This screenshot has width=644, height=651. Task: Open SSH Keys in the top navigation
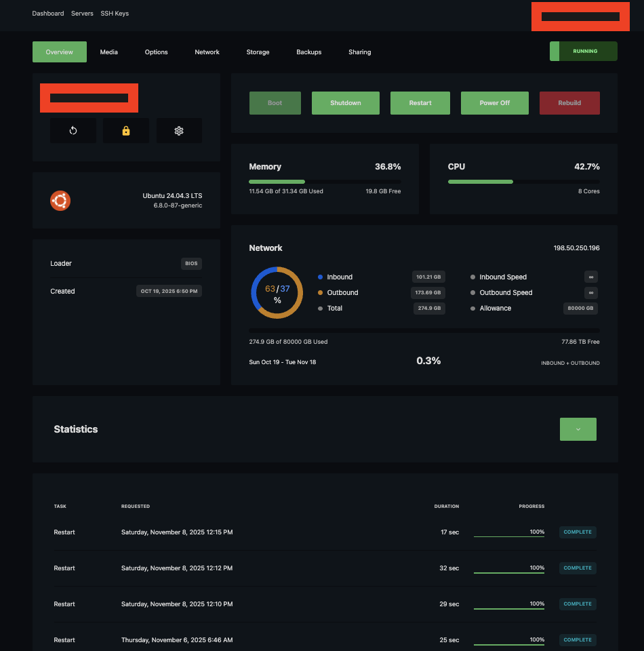click(115, 14)
